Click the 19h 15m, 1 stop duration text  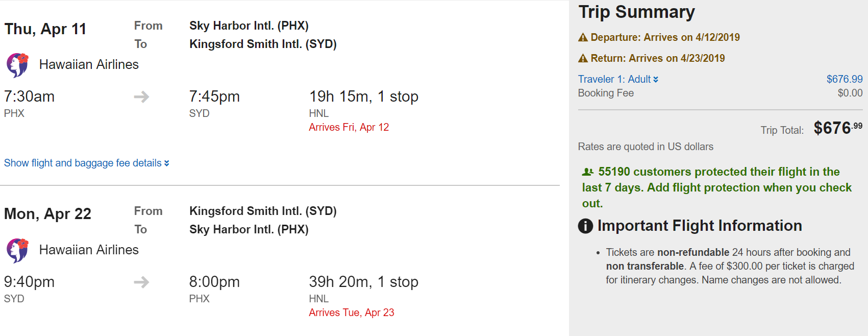click(x=363, y=97)
